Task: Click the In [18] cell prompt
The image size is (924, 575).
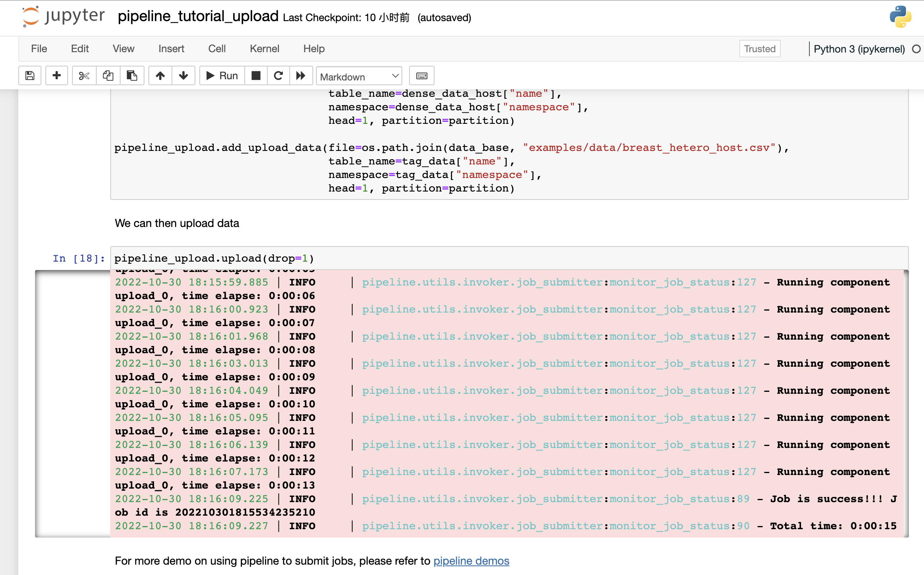Action: [79, 258]
